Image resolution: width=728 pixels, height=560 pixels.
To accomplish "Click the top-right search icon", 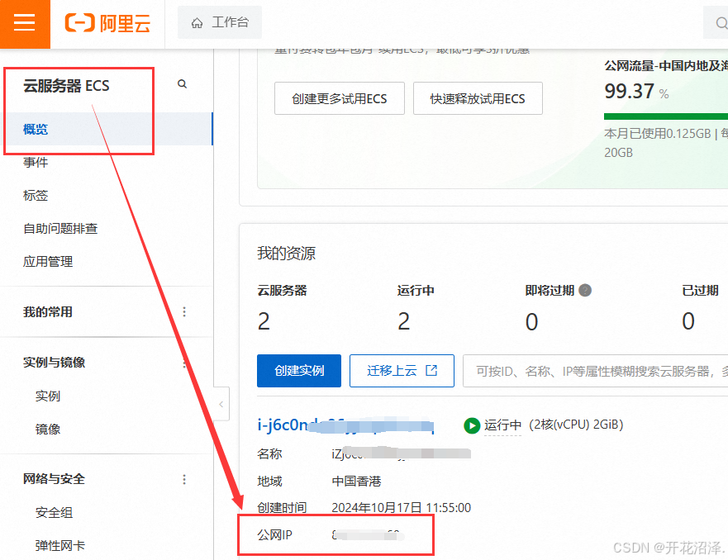I will pyautogui.click(x=721, y=23).
